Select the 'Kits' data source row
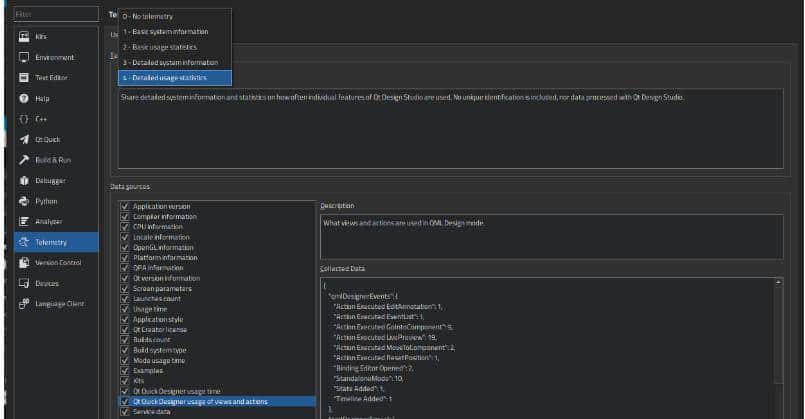The height and width of the screenshot is (419, 805). (x=217, y=381)
